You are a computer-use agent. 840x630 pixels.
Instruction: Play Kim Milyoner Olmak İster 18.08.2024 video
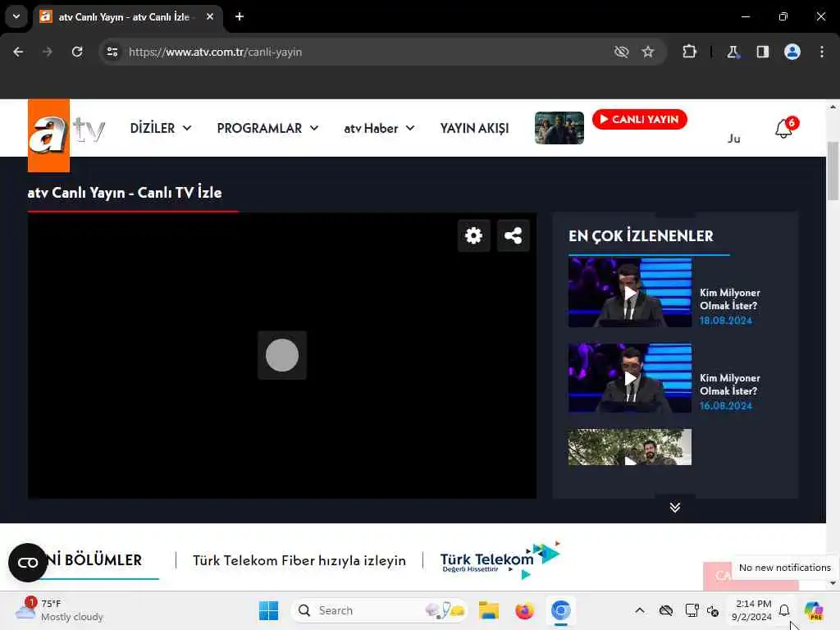(630, 293)
